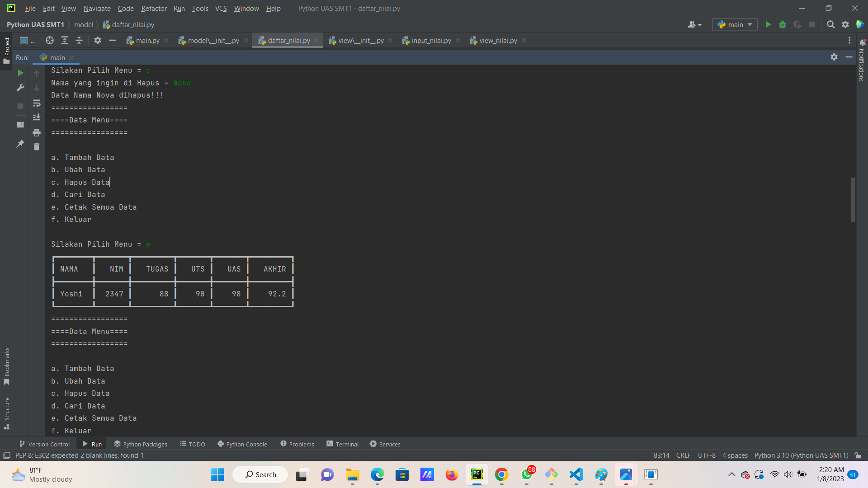Click the wrench settings icon in Run panel
The width and height of the screenshot is (868, 488).
tap(20, 88)
